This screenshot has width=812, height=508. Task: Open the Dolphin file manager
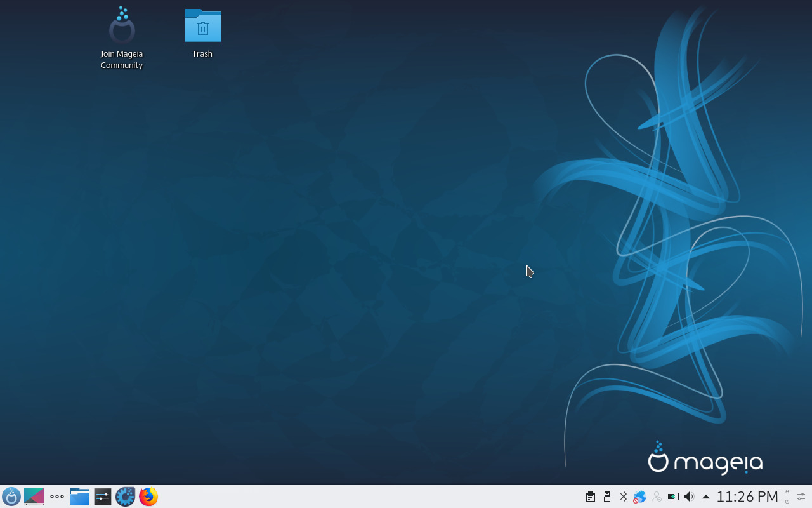pyautogui.click(x=79, y=497)
